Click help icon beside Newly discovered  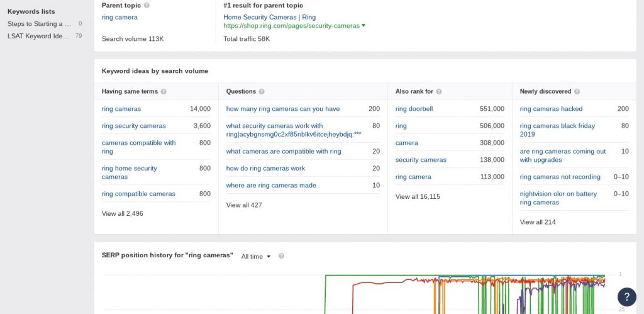pyautogui.click(x=577, y=92)
